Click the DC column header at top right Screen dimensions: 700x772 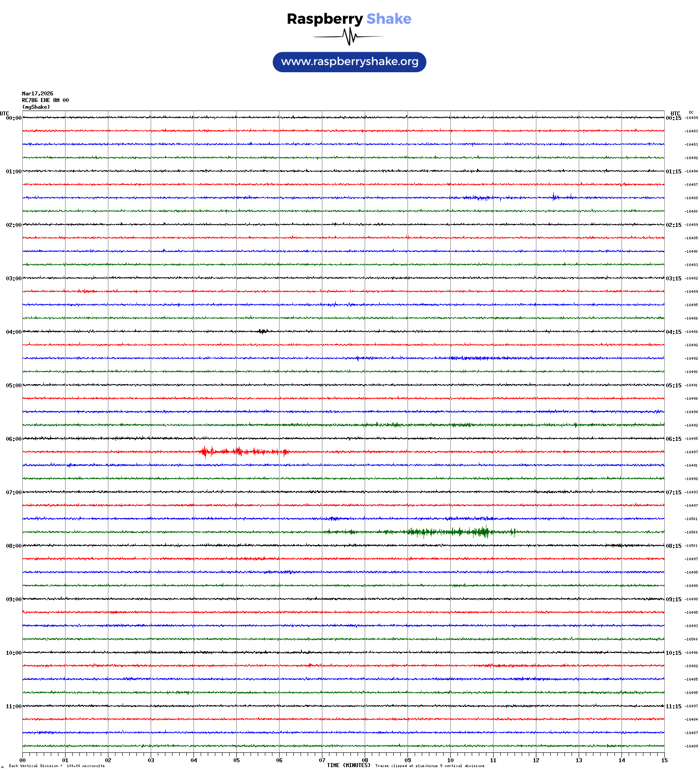point(691,113)
